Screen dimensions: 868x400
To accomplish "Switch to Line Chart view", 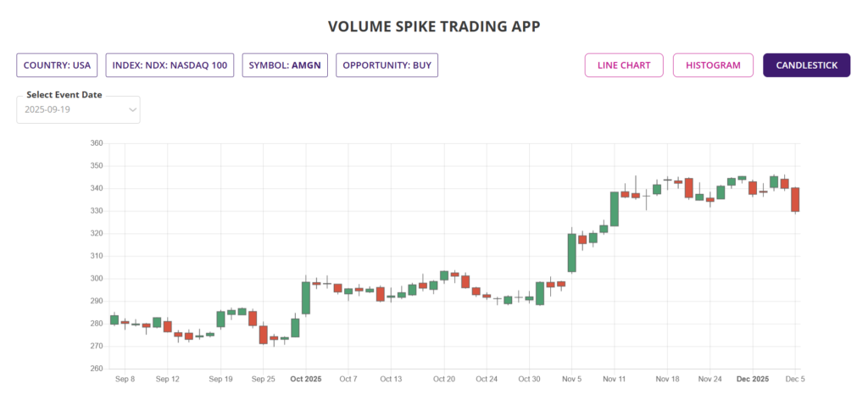I will click(623, 65).
